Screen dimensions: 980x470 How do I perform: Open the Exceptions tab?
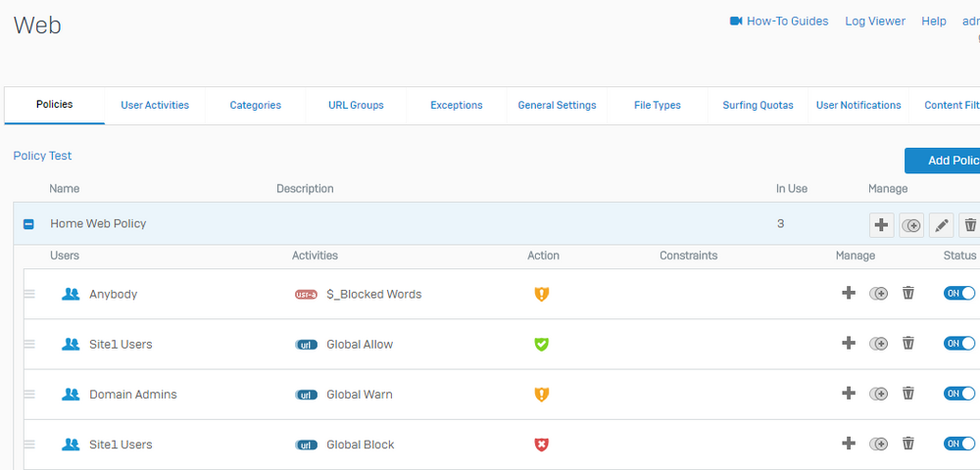pos(457,105)
